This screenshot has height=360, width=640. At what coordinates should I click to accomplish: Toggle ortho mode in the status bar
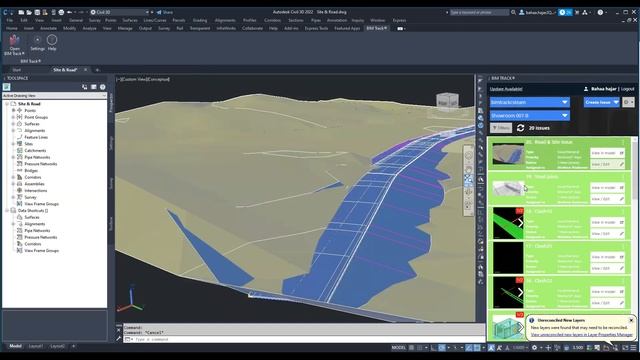(x=433, y=348)
